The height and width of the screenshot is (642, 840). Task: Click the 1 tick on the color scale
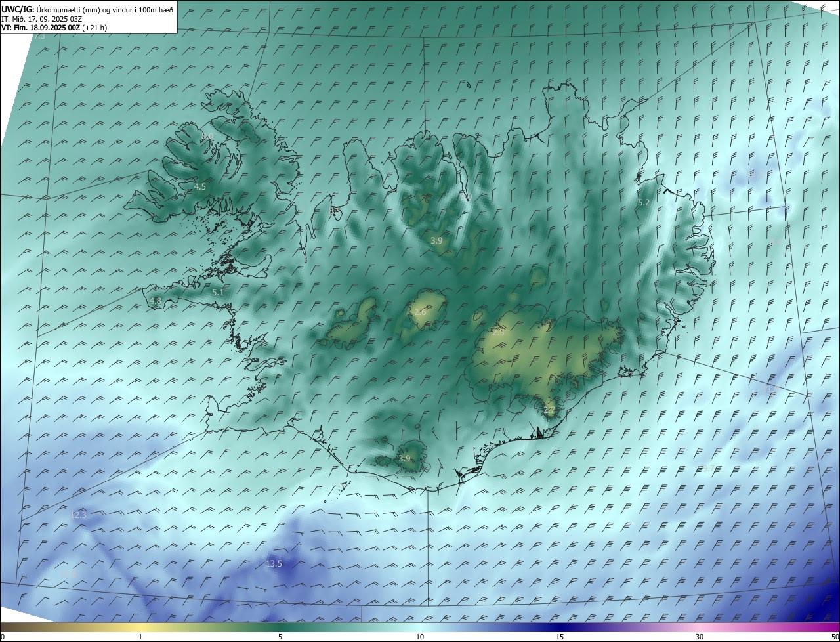(x=140, y=637)
